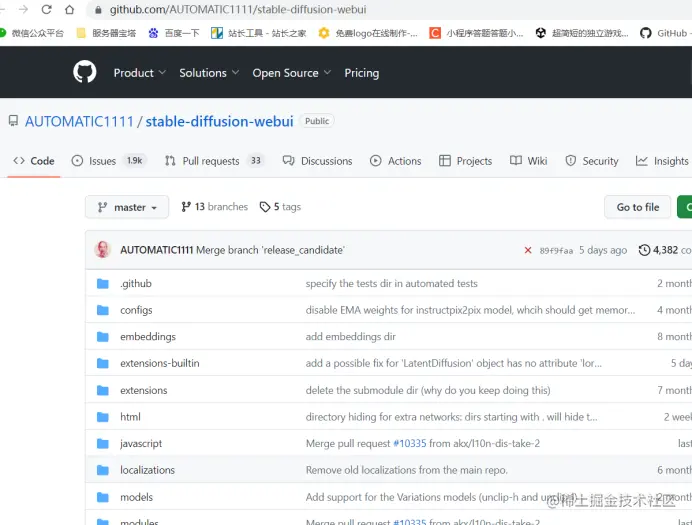Open the 站长工具 bookmark
Image resolution: width=692 pixels, height=525 pixels.
coord(259,33)
